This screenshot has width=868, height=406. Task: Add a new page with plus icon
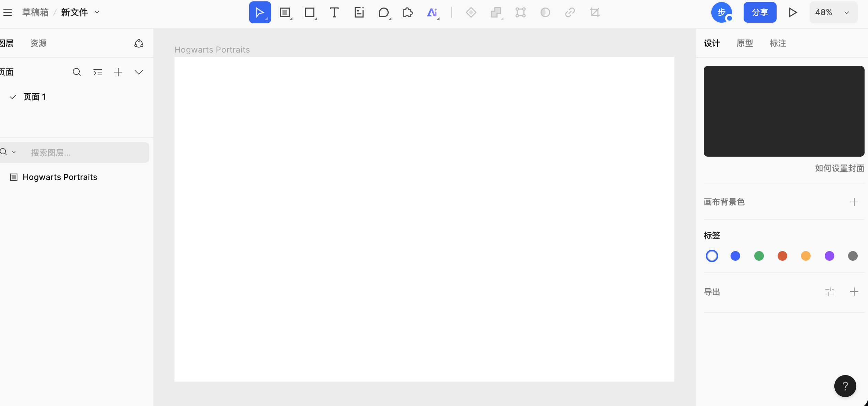click(x=118, y=72)
